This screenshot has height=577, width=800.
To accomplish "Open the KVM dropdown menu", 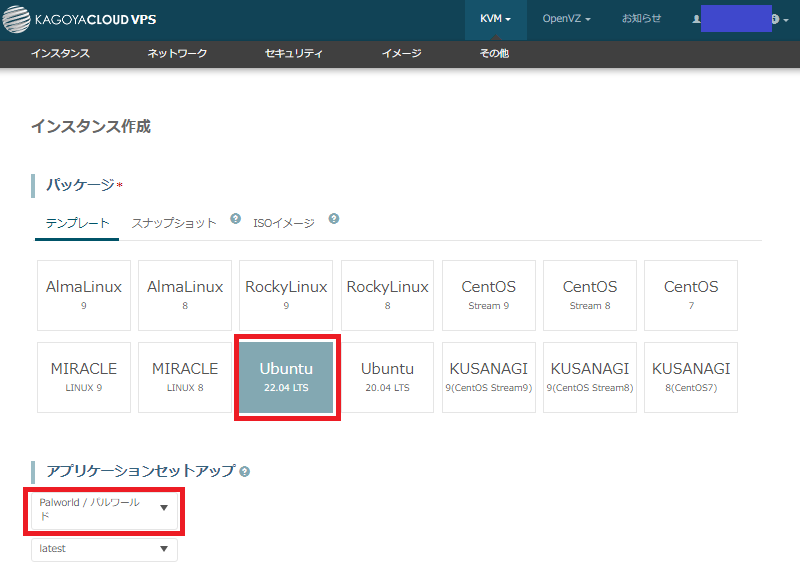I will (495, 19).
